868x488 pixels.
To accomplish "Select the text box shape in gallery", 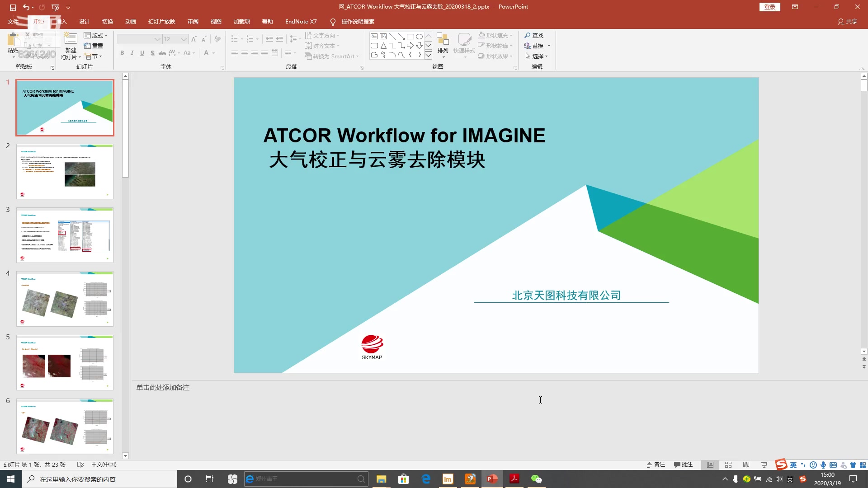I will [x=374, y=37].
